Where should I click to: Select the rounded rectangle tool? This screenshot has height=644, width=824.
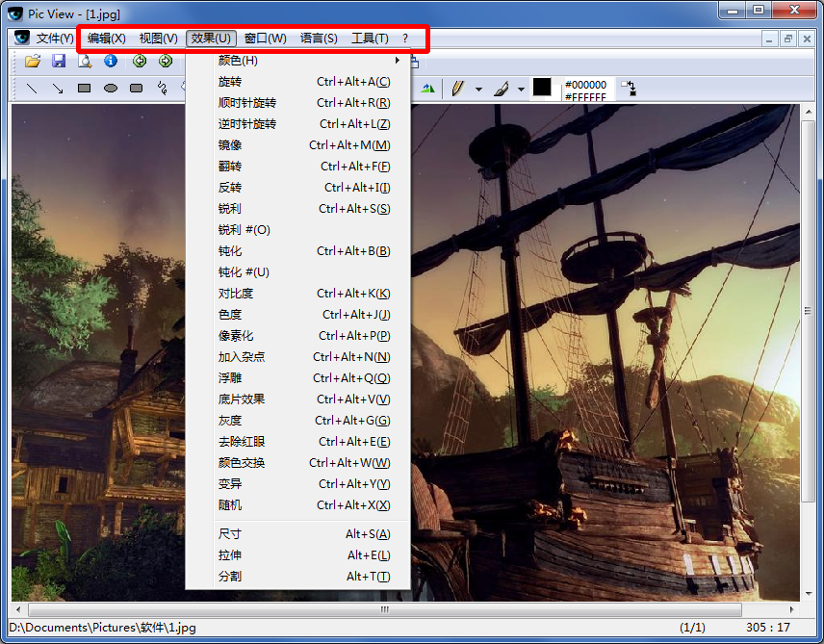click(x=136, y=89)
